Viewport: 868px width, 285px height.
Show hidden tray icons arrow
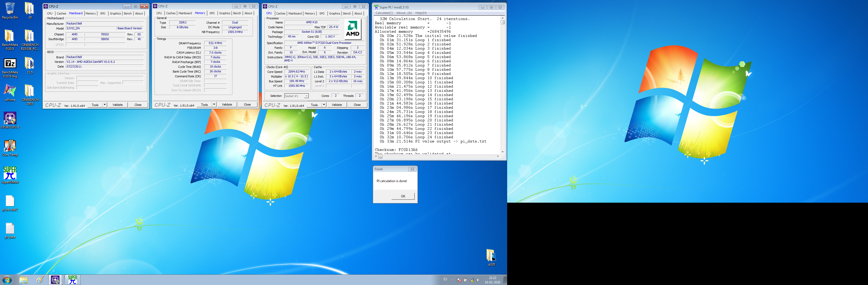[452, 280]
